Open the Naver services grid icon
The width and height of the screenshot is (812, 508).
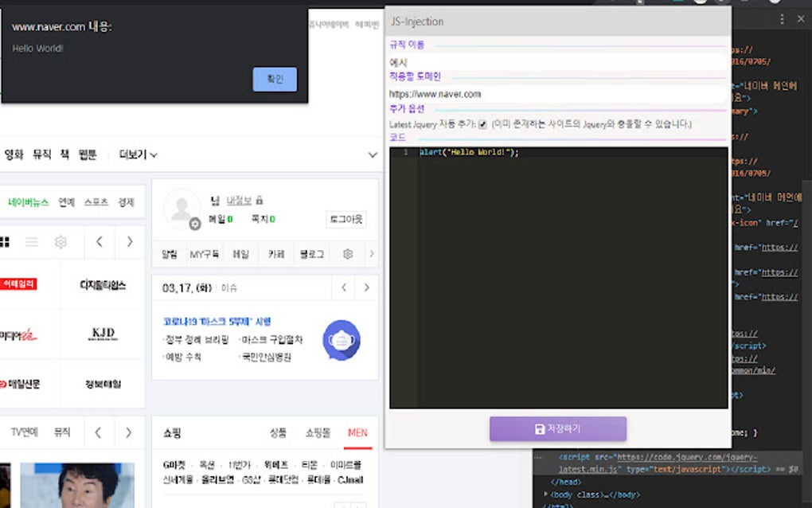click(x=6, y=241)
